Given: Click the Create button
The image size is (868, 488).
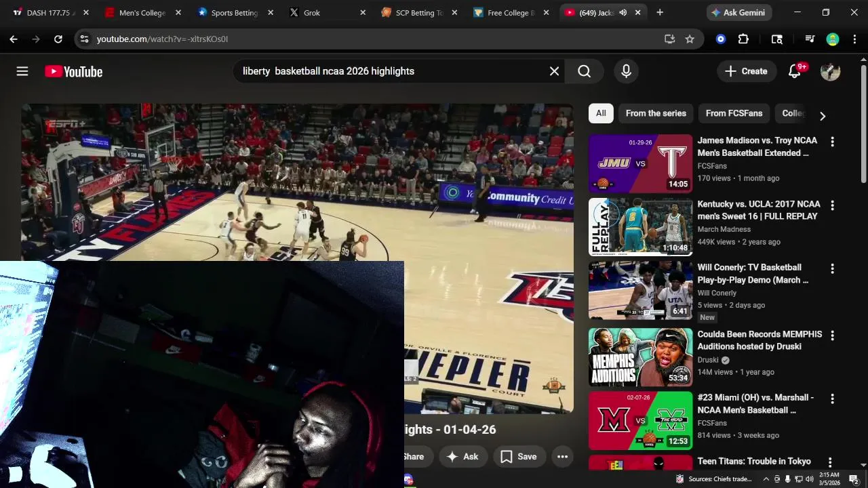Looking at the screenshot, I should point(746,71).
